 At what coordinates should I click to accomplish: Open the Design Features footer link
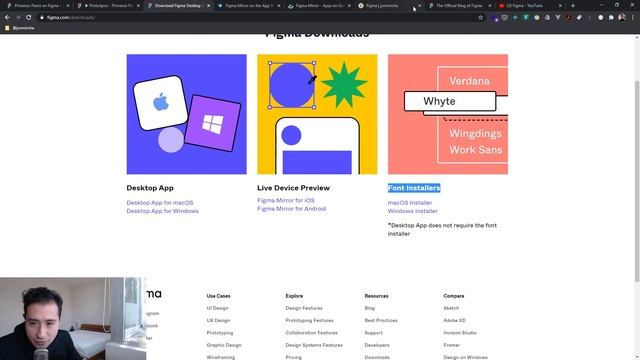coord(304,308)
